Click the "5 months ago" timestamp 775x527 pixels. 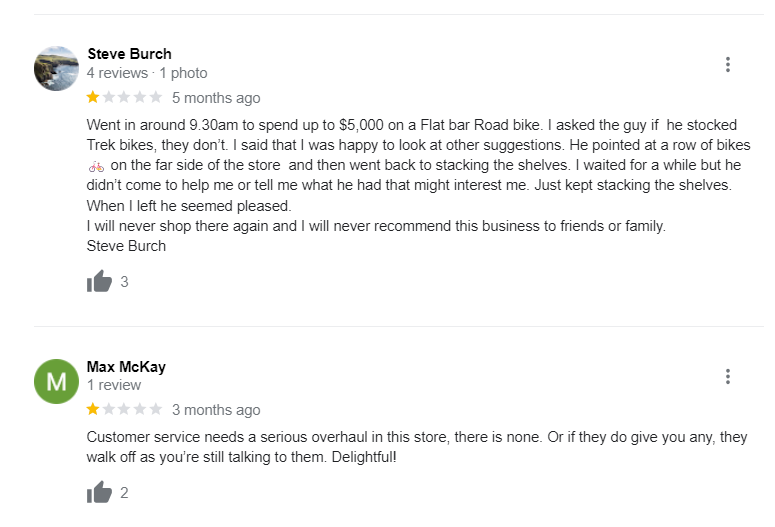click(x=216, y=98)
